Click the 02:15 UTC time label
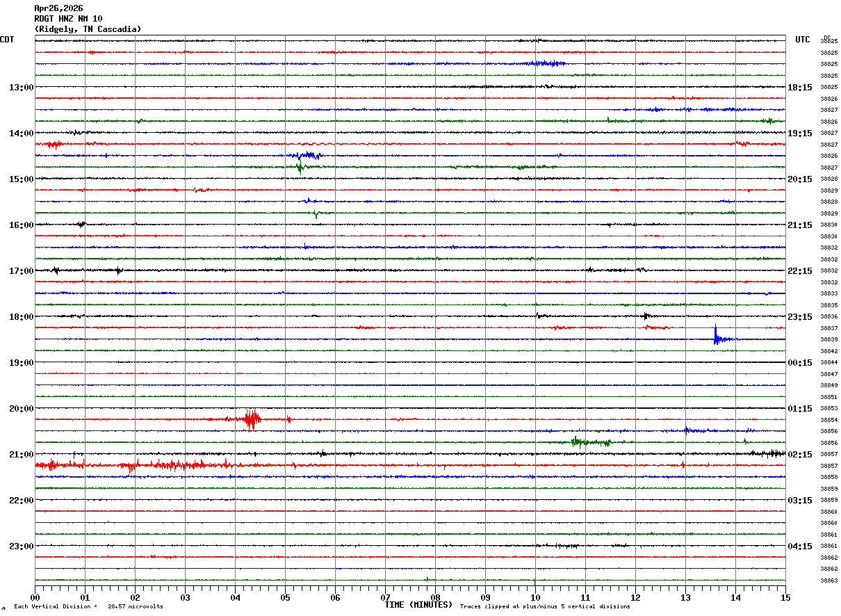Screen dimensions: 841x616 800,455
